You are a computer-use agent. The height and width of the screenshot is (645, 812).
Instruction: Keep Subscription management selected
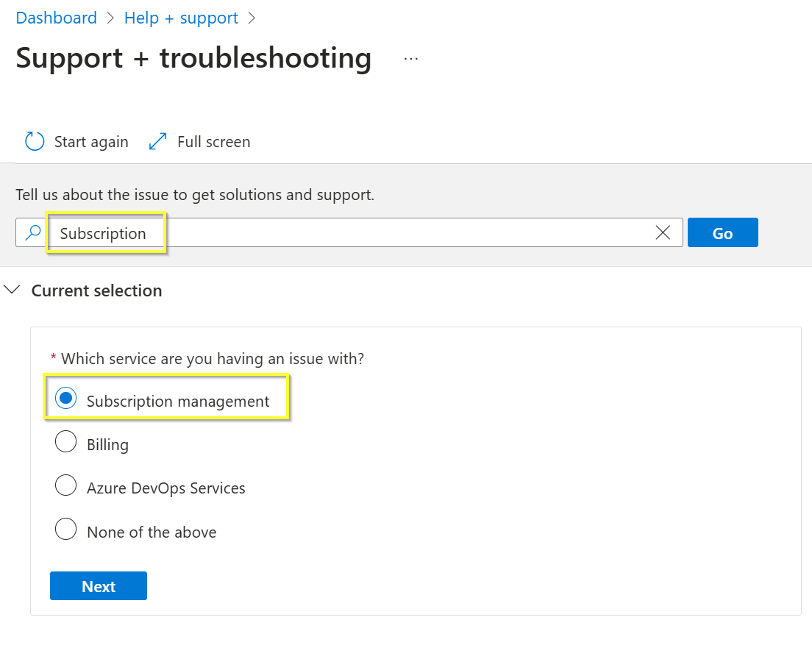coord(65,398)
